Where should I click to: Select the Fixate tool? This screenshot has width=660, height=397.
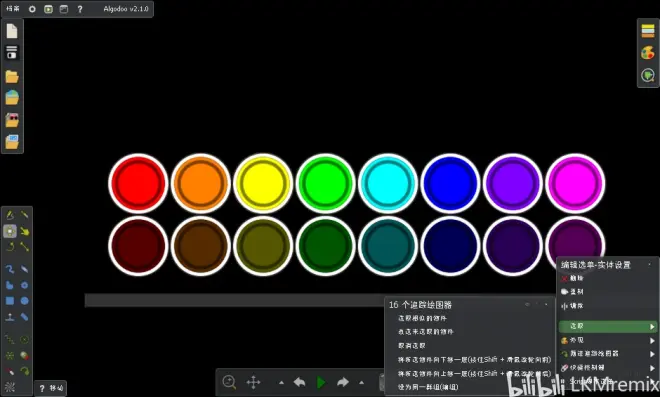[x=10, y=355]
